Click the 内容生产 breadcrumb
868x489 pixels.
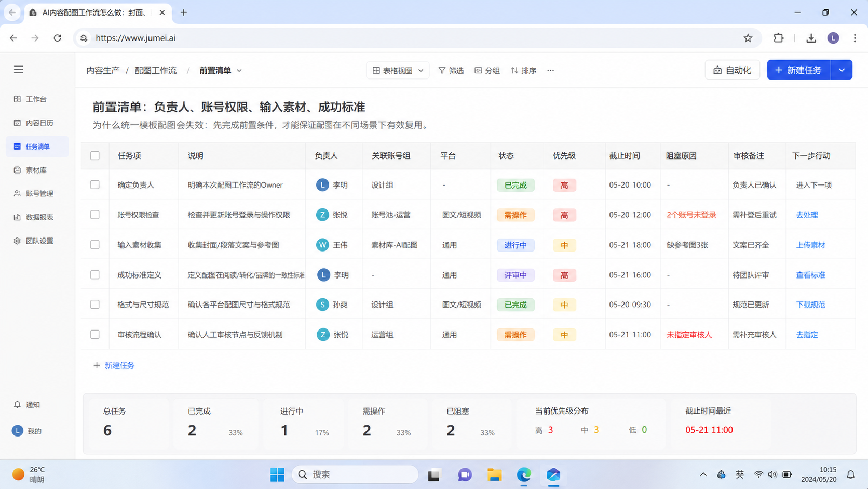click(103, 70)
